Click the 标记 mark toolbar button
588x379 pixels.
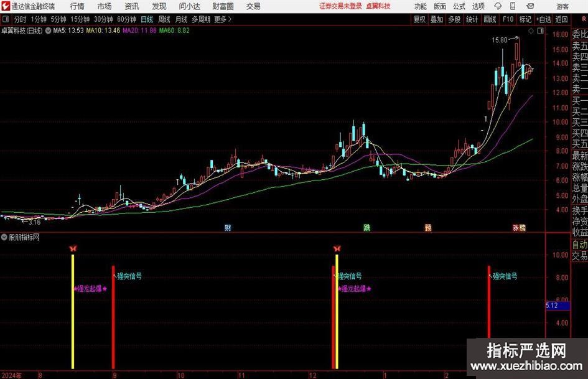click(525, 19)
